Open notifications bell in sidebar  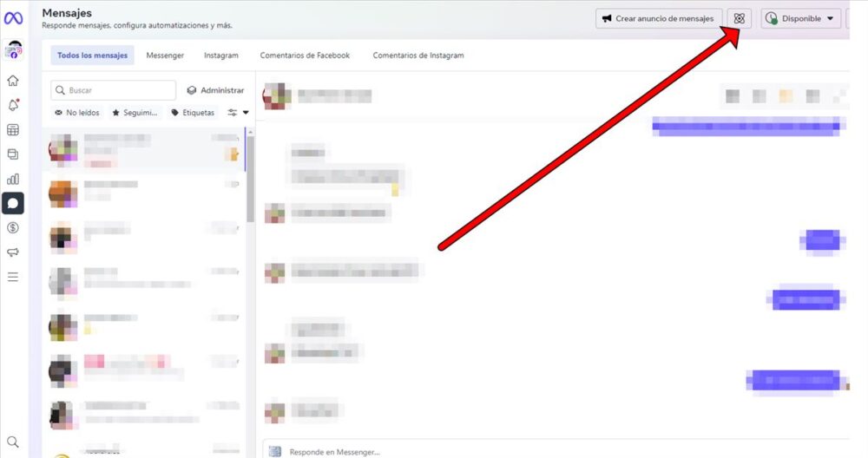click(13, 105)
